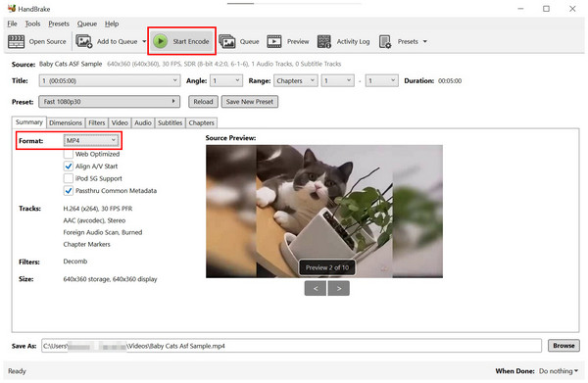Open the Range type dropdown set to Chapters

coord(296,80)
